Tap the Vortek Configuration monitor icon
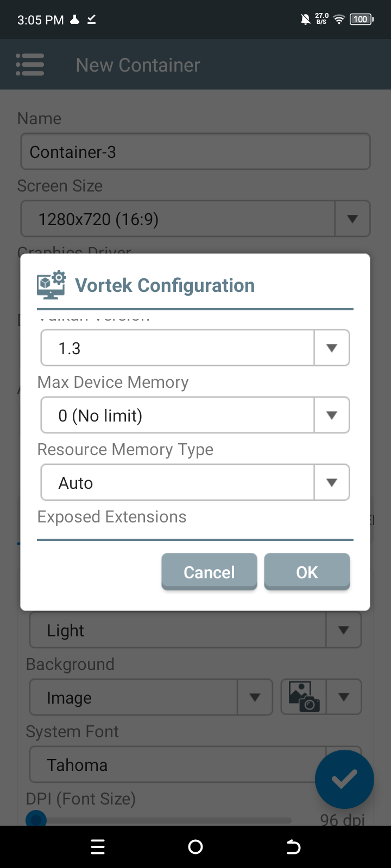 [x=52, y=285]
